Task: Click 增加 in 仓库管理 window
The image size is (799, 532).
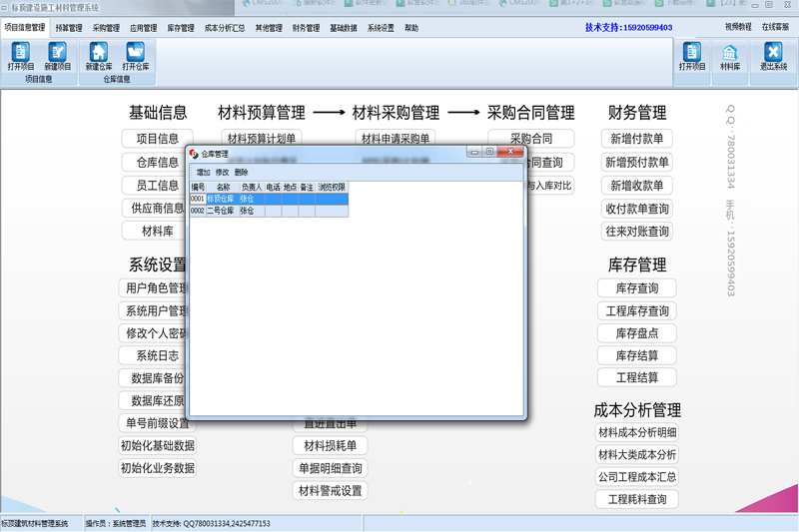Action: click(203, 172)
